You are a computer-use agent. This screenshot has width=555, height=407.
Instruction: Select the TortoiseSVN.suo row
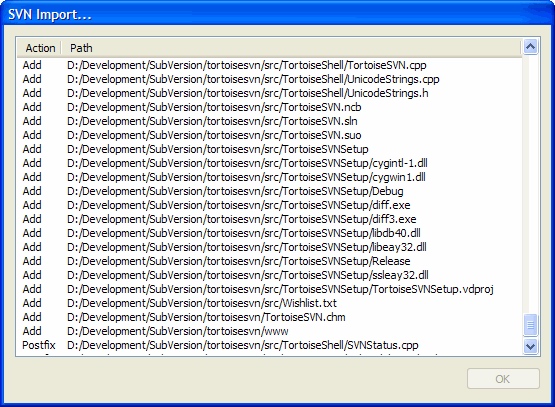[269, 135]
